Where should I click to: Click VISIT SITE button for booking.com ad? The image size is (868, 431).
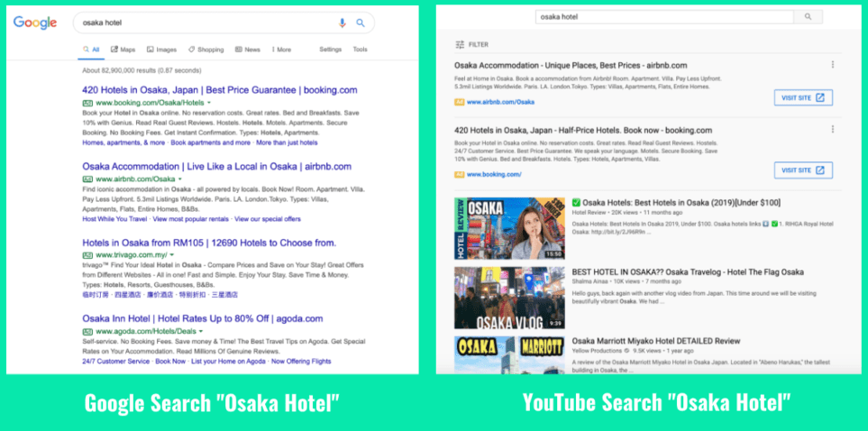[x=803, y=170]
